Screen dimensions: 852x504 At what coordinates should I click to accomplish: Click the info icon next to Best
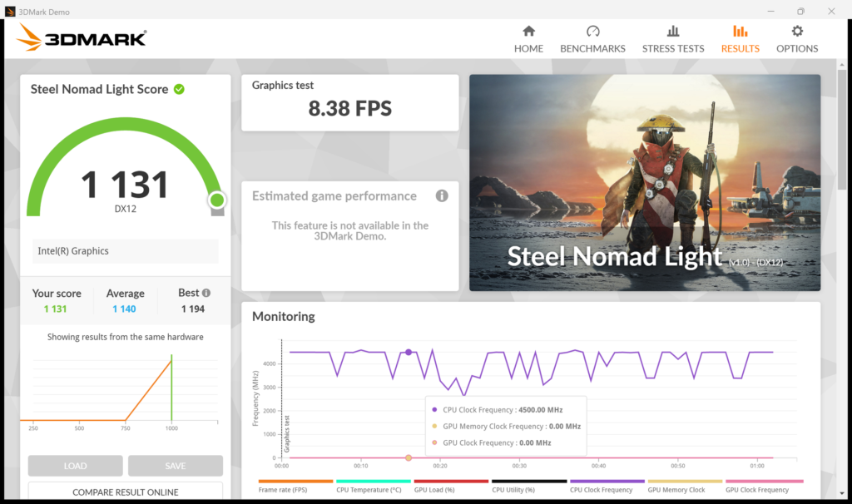(206, 293)
